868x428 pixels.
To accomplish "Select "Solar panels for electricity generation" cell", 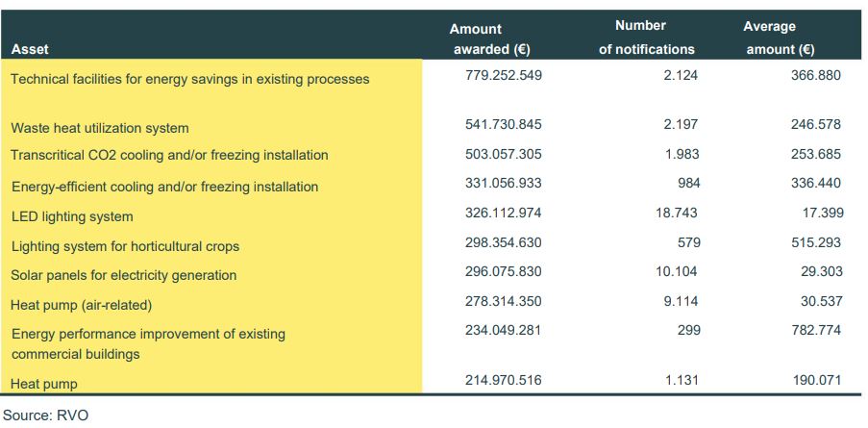I will point(123,275).
